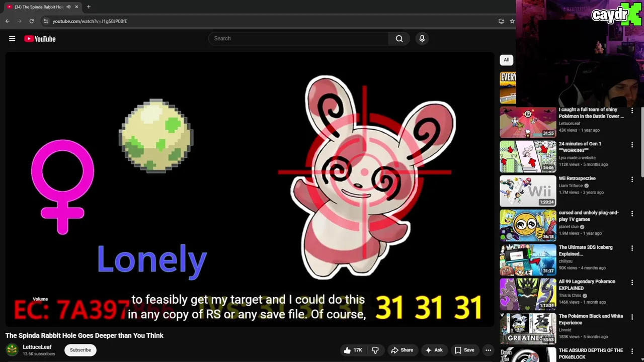Bookmark this page with the star icon
This screenshot has height=362, width=644.
point(512,21)
